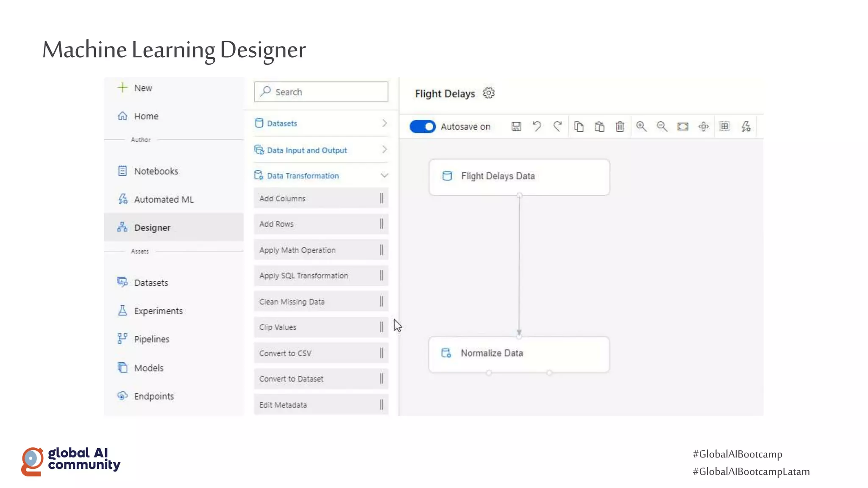Expand the Datasets module category
Viewport: 868px width, 488px height.
pyautogui.click(x=321, y=123)
